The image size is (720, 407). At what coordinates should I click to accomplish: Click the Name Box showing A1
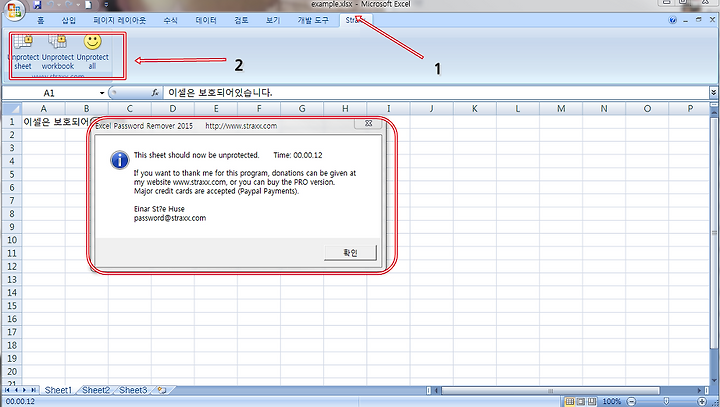point(50,93)
